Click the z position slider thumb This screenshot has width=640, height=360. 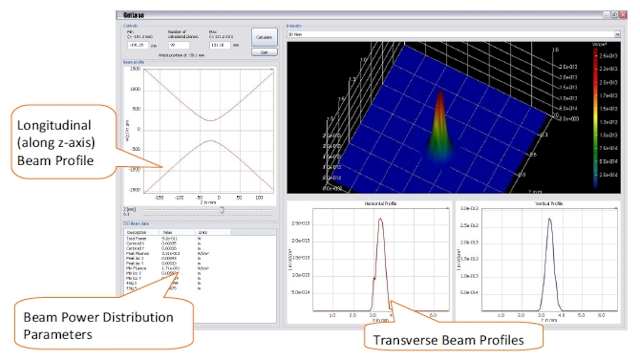point(222,210)
